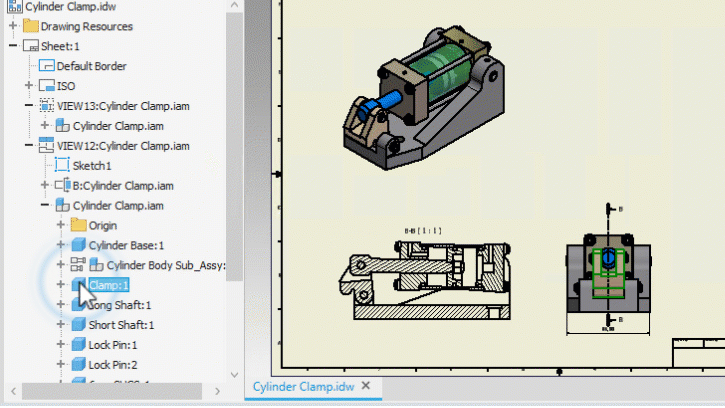Click the Drawing Resources folder icon
This screenshot has height=408, width=725.
point(31,26)
